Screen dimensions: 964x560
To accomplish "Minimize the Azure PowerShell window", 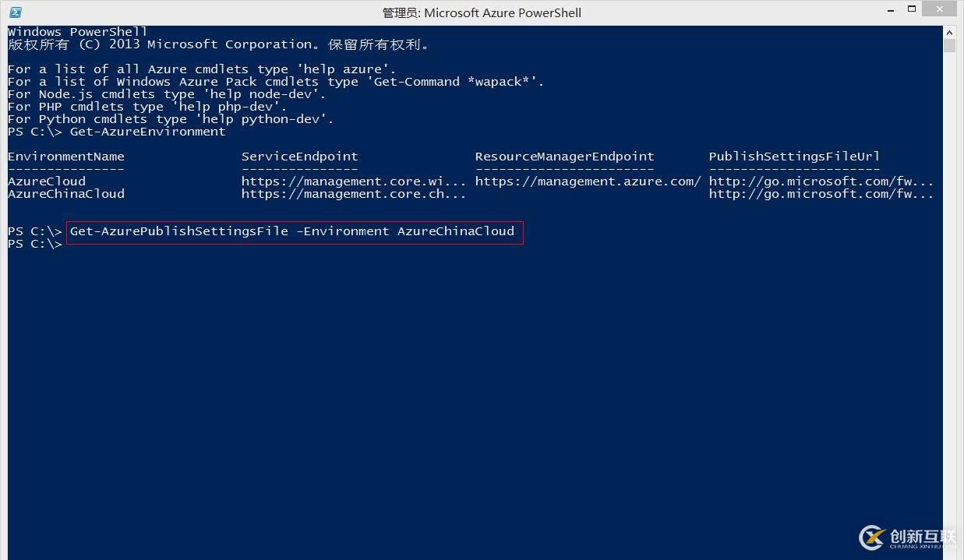I will pos(890,11).
